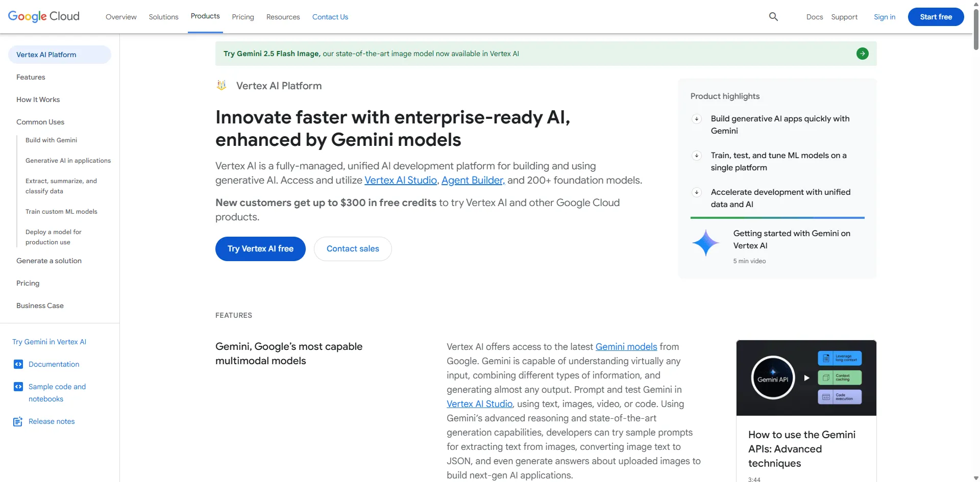
Task: Click the Gemini sparkle star icon
Action: pyautogui.click(x=705, y=243)
